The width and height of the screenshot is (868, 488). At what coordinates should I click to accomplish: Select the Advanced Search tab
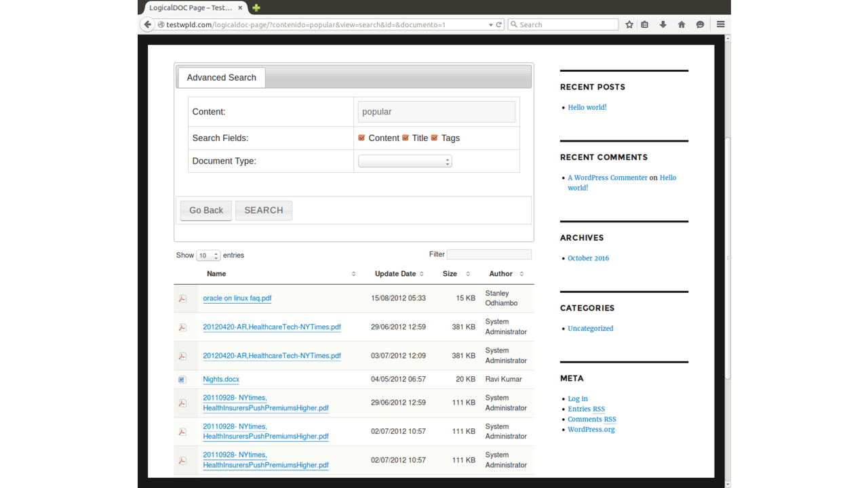pos(221,77)
